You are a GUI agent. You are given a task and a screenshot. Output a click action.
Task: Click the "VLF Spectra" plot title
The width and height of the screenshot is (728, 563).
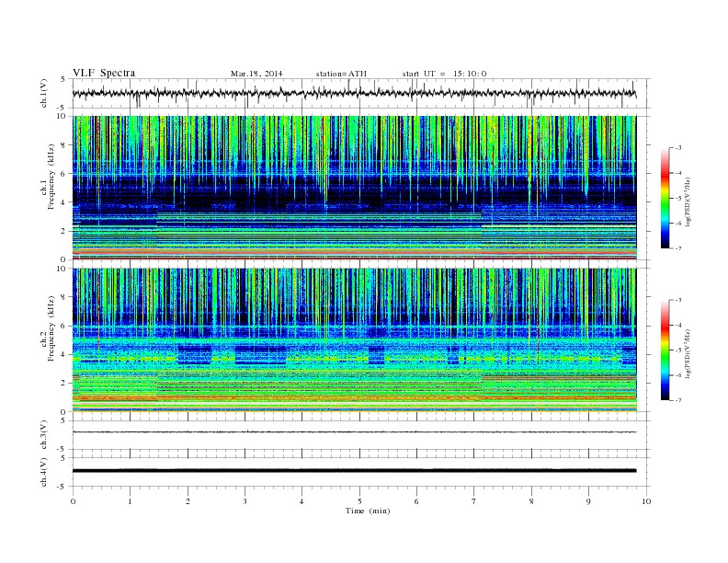click(104, 73)
